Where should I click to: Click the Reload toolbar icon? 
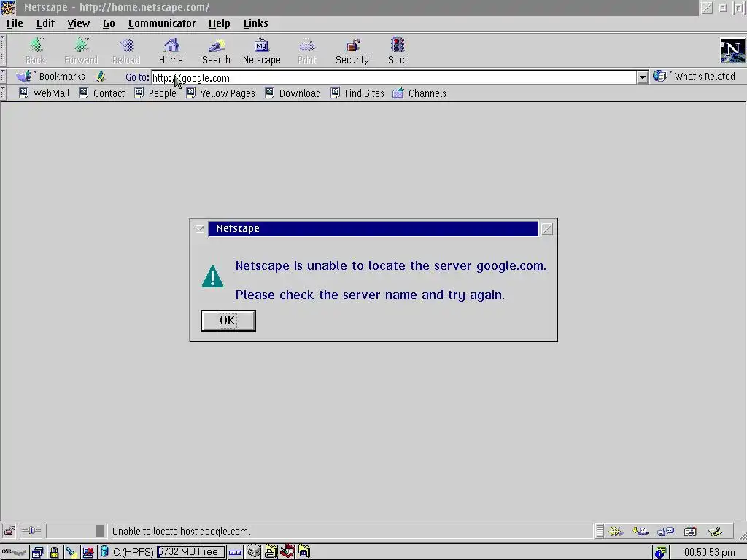coord(126,46)
